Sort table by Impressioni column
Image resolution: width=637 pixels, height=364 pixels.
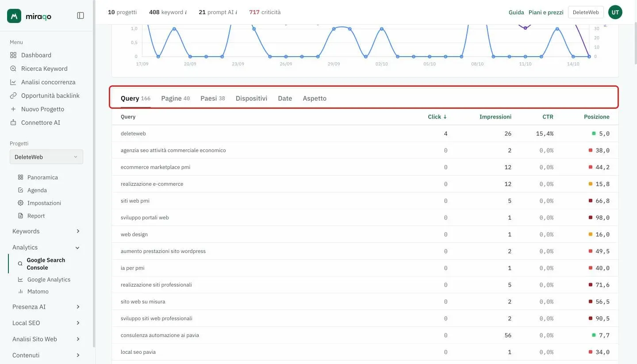495,117
